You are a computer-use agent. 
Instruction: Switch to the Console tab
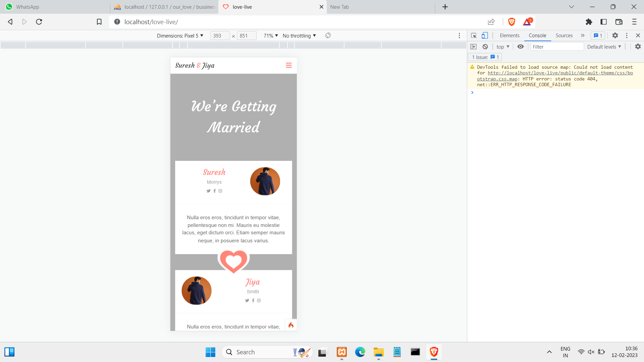(537, 36)
